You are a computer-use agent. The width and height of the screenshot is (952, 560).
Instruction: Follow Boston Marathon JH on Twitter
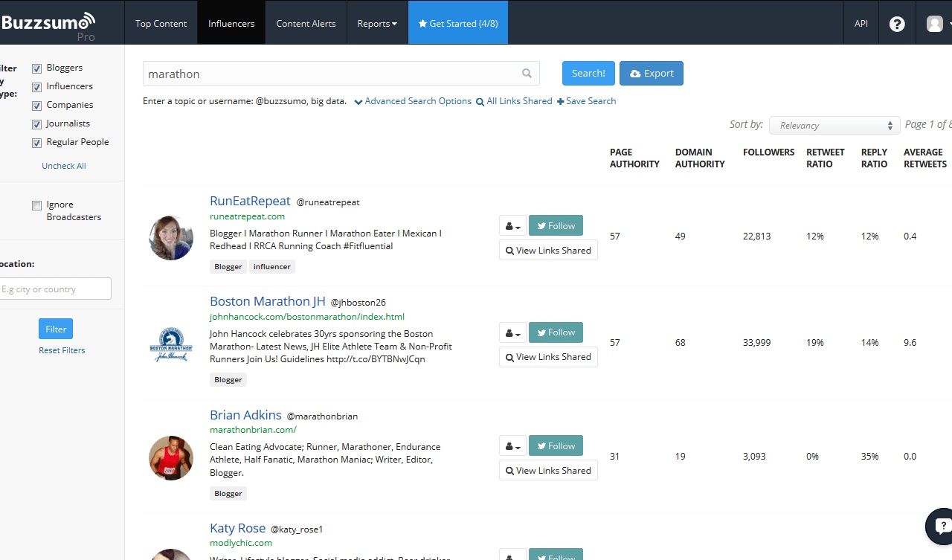pyautogui.click(x=556, y=332)
